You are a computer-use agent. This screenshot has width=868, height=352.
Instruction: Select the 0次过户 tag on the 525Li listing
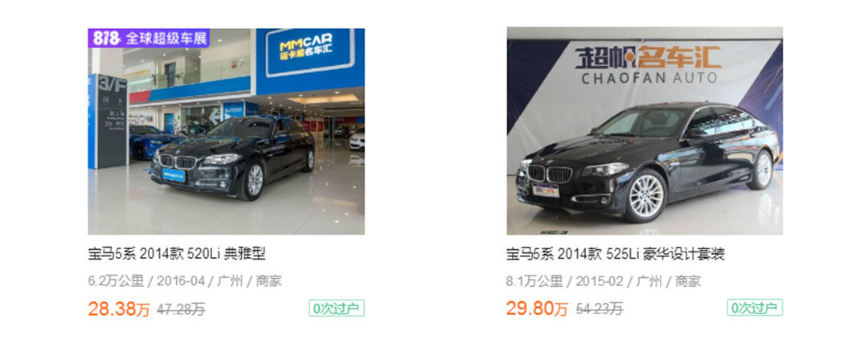click(x=755, y=308)
